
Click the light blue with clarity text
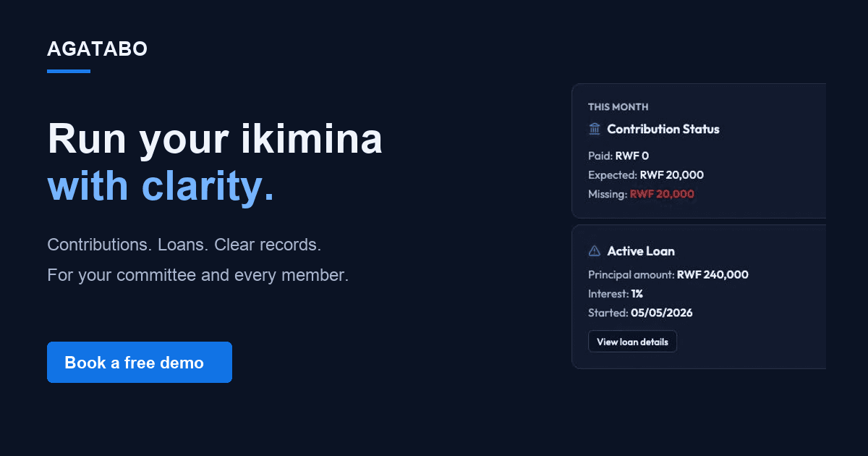[x=161, y=186]
